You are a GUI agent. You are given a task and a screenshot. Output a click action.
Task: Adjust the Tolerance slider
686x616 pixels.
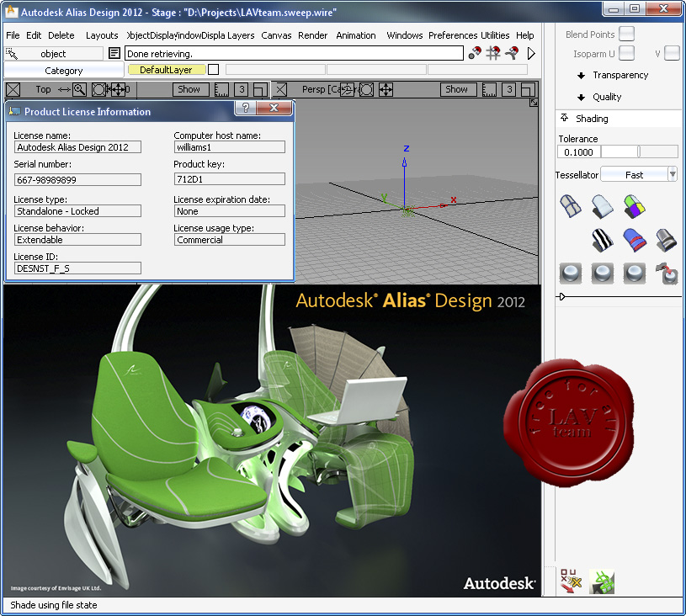pos(640,151)
